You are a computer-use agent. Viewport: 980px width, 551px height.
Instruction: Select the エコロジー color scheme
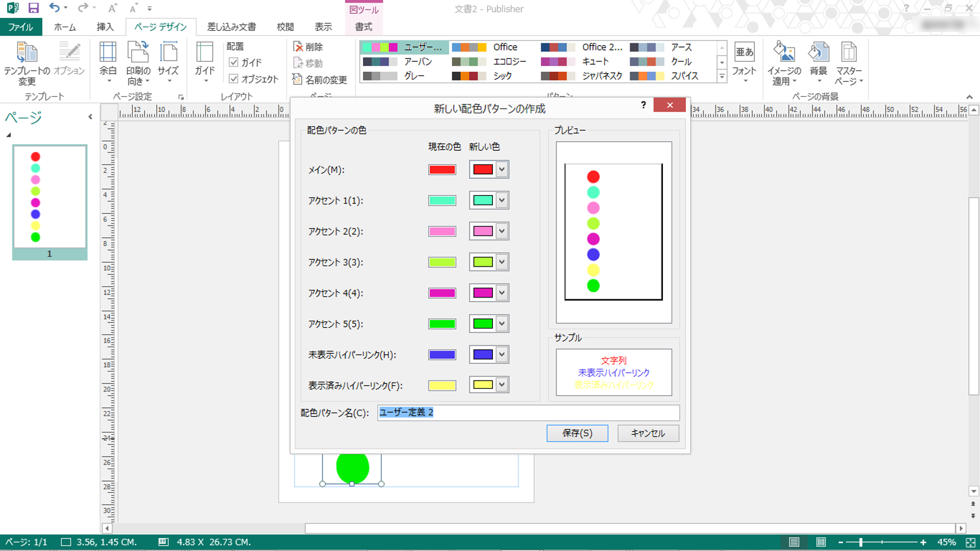click(493, 62)
